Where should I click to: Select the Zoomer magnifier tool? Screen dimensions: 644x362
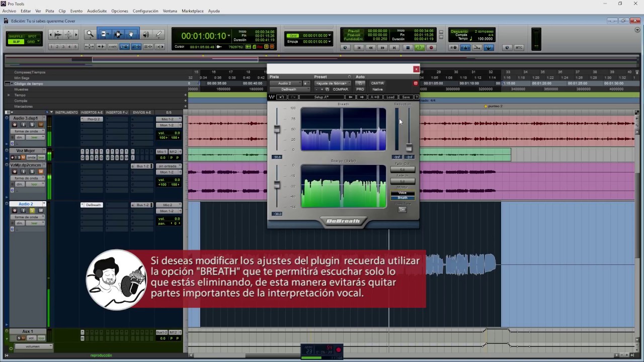coord(90,34)
